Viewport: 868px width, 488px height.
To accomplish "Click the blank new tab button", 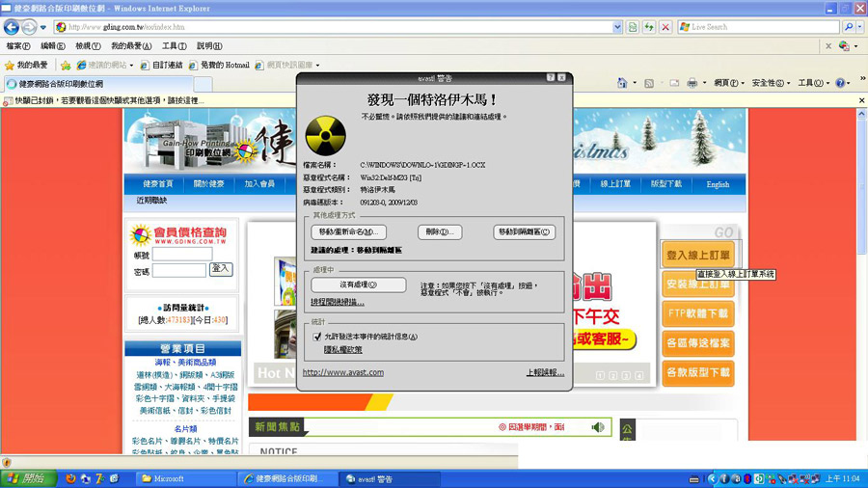I will [x=203, y=84].
